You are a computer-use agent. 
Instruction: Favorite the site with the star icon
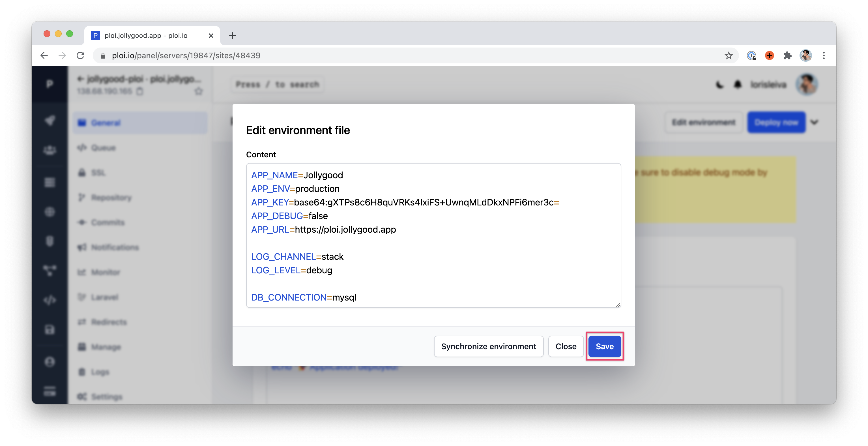coord(199,91)
